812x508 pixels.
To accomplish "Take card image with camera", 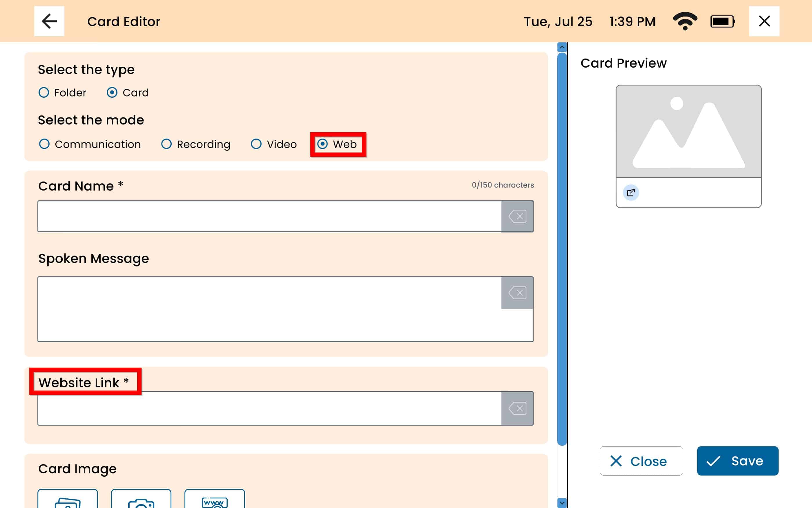I will tap(141, 499).
